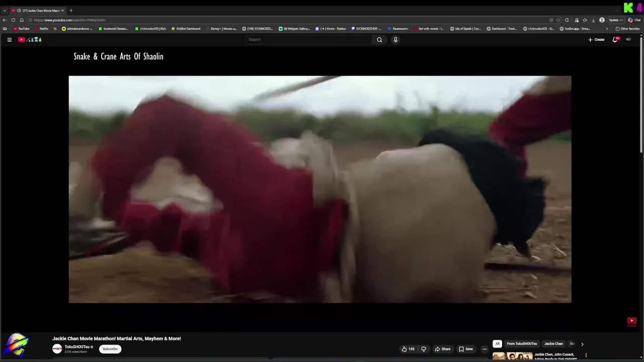This screenshot has width=644, height=362.
Task: Open the browser extensions icon
Action: point(567,20)
